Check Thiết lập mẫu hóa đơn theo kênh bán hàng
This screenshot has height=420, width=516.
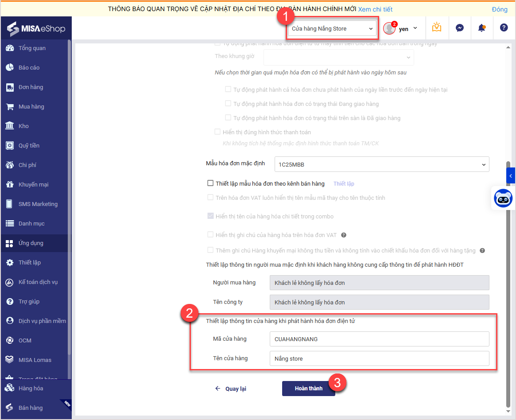(x=210, y=183)
